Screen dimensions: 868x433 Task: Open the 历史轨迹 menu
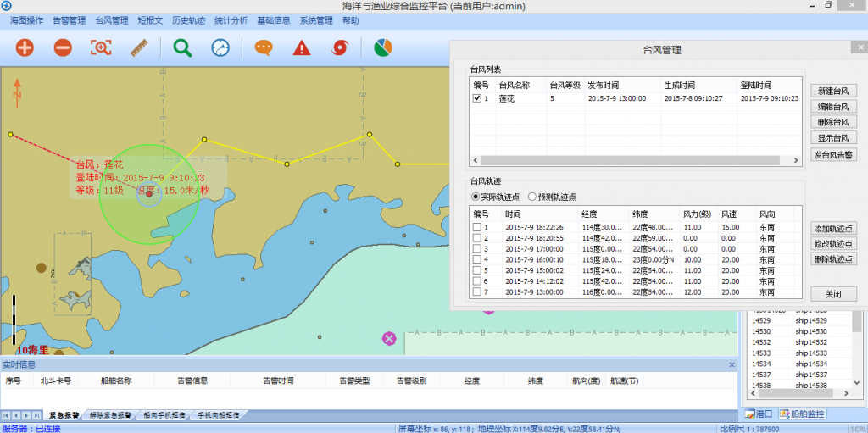(x=188, y=21)
